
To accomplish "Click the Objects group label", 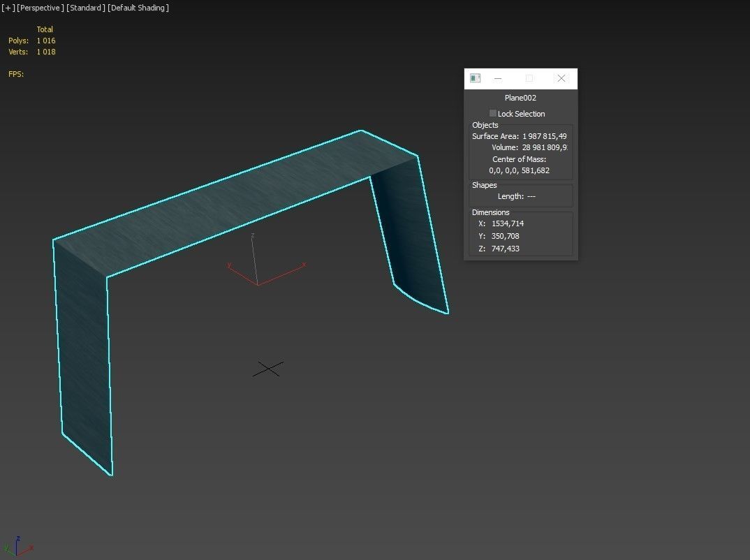I will 485,125.
